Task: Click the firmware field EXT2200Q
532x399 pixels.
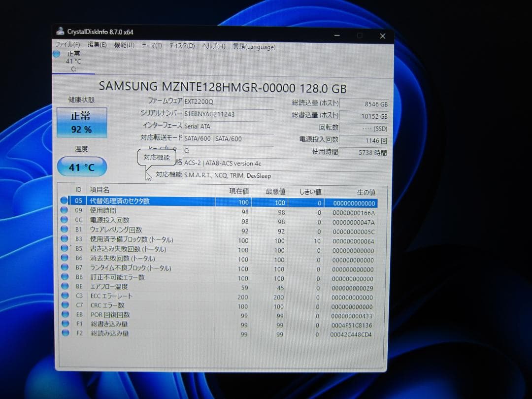Action: (229, 101)
